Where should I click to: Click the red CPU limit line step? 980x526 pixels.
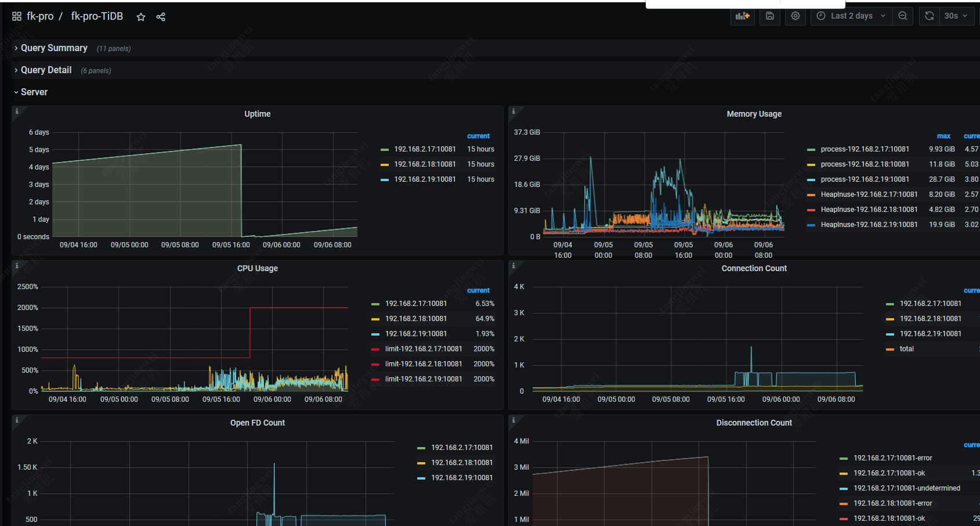pos(250,333)
